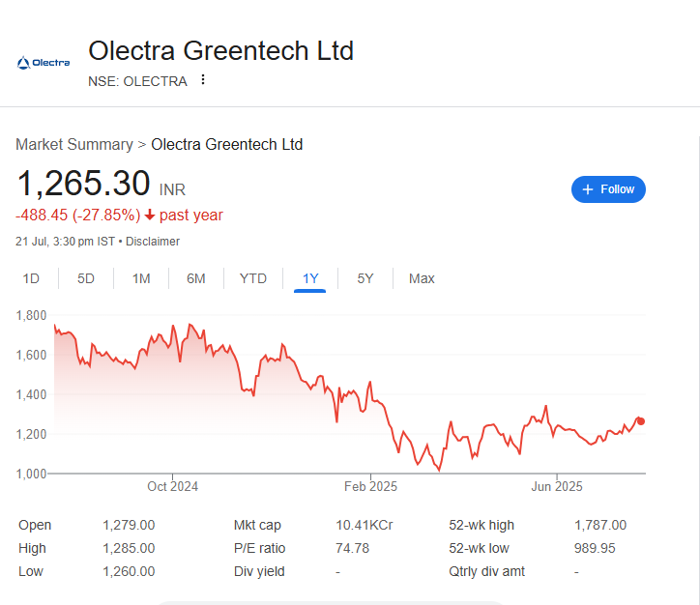Screen dimensions: 700x605
Task: Click the plus icon on Follow button
Action: pyautogui.click(x=588, y=189)
